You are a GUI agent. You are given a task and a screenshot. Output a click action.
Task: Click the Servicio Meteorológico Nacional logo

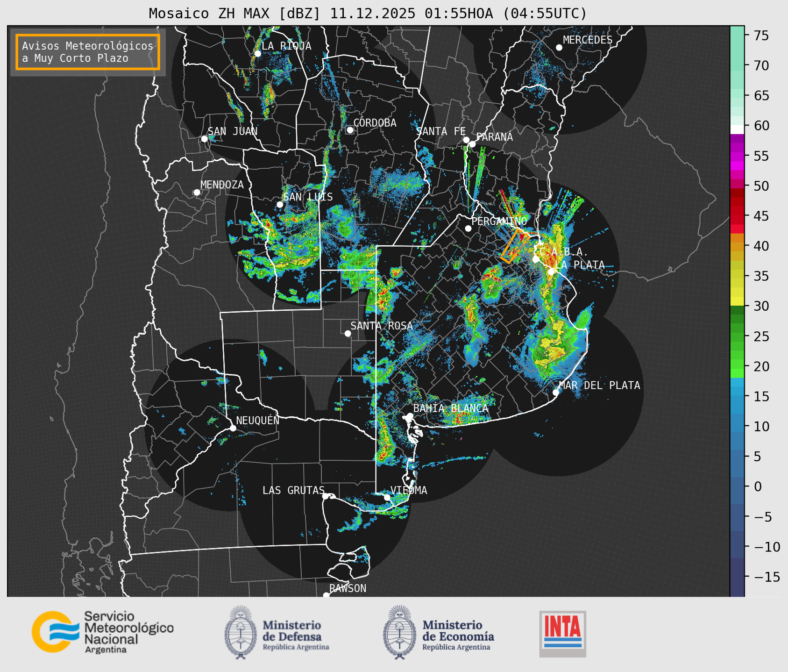click(103, 632)
